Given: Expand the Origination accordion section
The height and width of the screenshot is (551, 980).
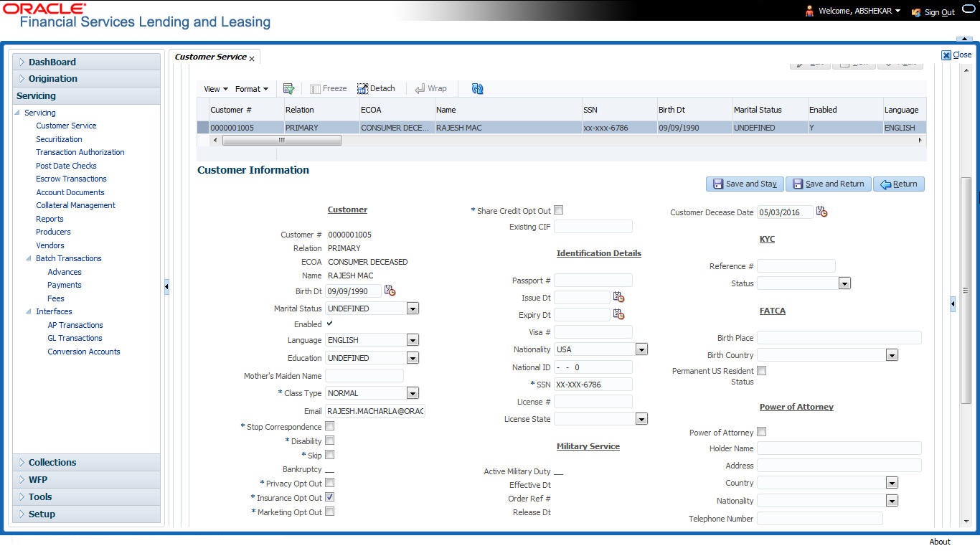Looking at the screenshot, I should coord(86,79).
